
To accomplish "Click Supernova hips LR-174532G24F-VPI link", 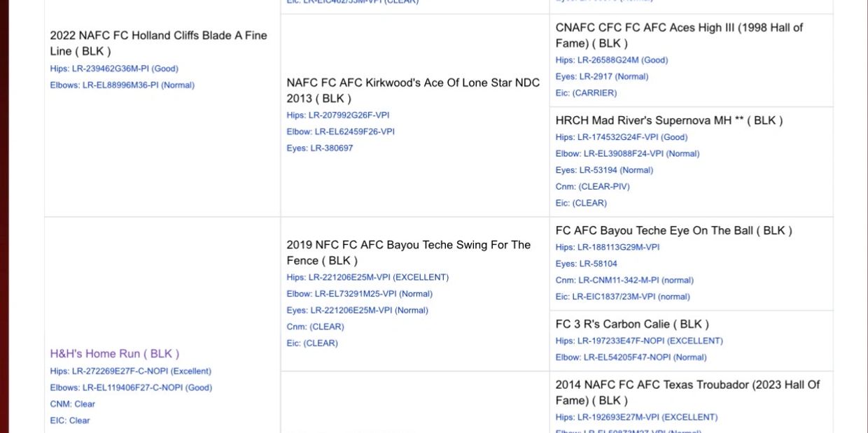I will (x=621, y=137).
